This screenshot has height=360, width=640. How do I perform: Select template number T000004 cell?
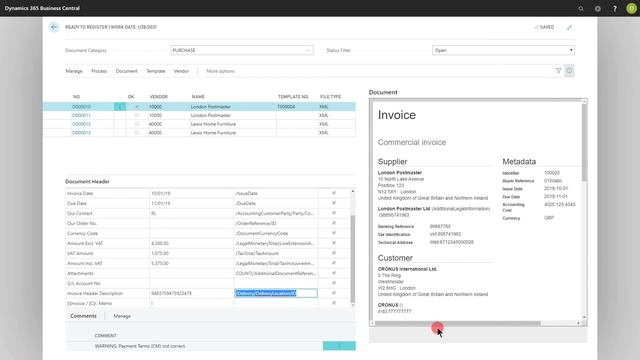point(296,107)
